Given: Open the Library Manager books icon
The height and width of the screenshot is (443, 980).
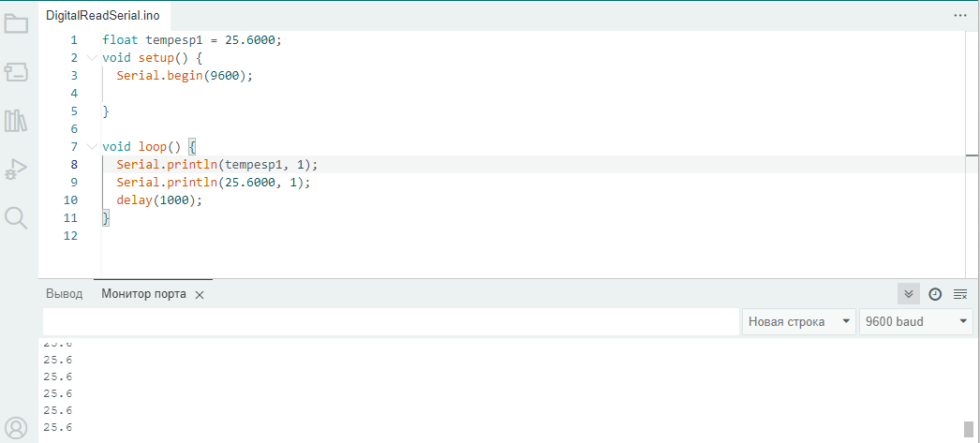Looking at the screenshot, I should point(16,121).
